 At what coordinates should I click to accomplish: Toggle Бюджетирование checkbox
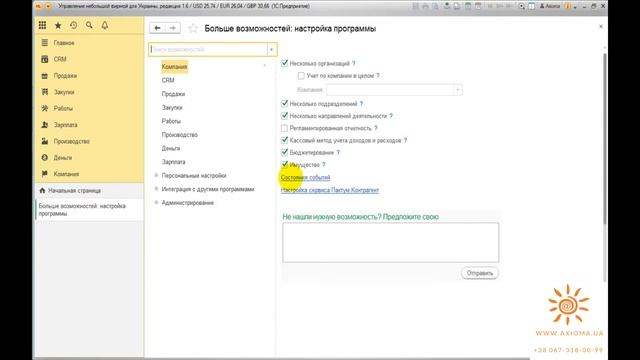point(284,152)
